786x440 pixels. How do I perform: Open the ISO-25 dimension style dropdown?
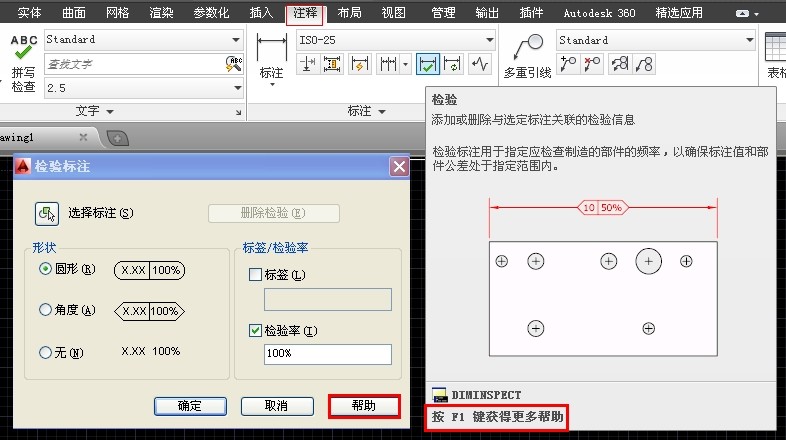[x=489, y=40]
